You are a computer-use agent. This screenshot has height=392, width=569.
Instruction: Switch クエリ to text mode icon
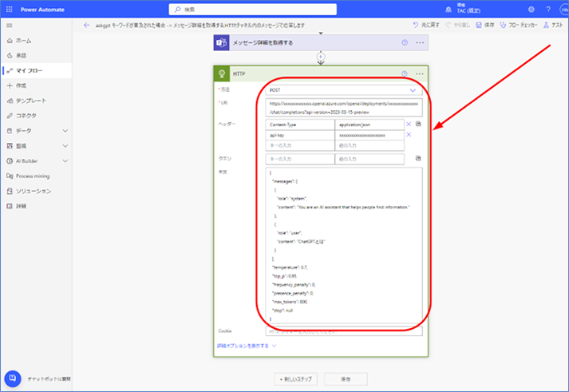(x=418, y=158)
